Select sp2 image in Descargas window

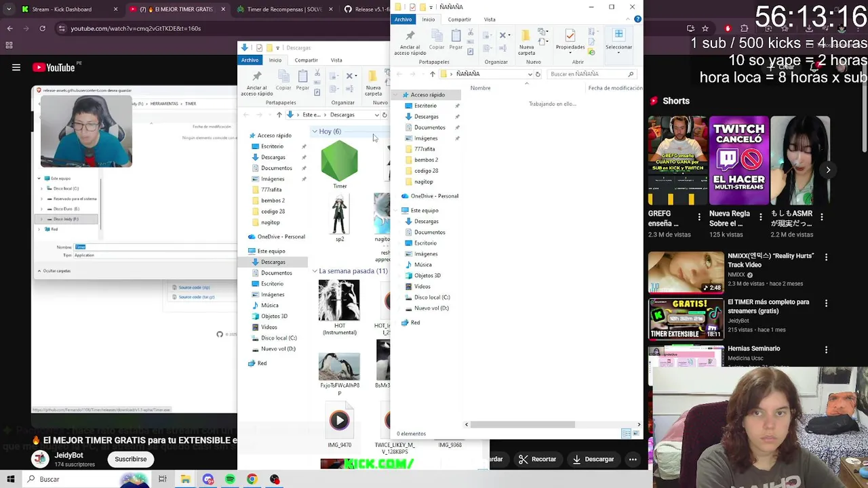340,218
